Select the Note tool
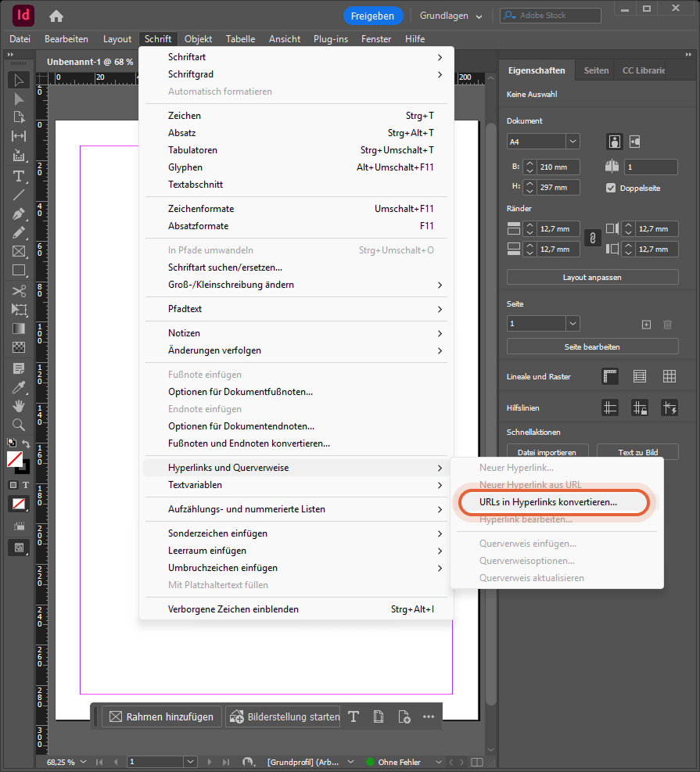 pyautogui.click(x=19, y=368)
